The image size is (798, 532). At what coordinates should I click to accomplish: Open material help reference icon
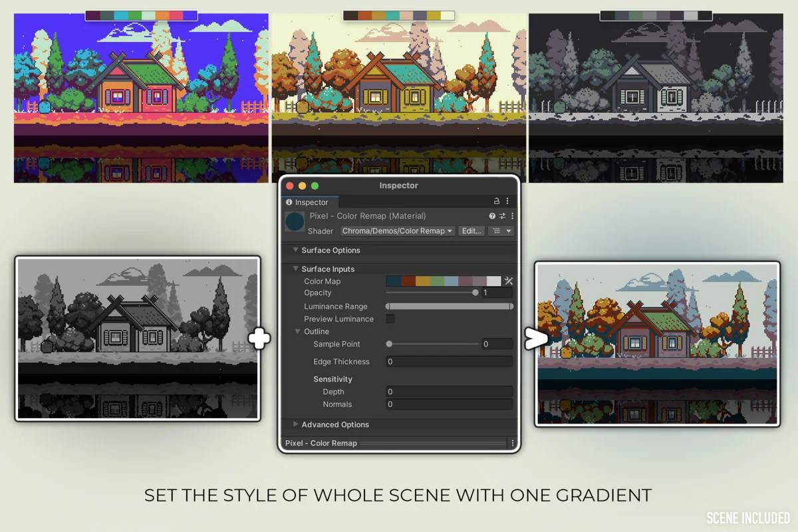click(x=492, y=216)
